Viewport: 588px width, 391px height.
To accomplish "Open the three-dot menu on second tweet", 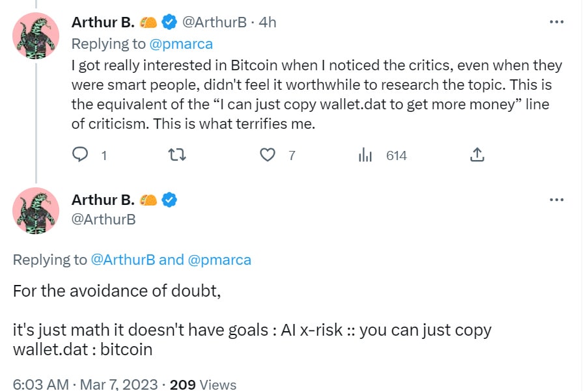I will coord(557,200).
